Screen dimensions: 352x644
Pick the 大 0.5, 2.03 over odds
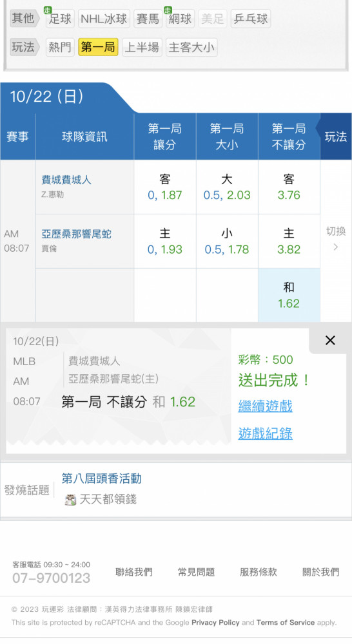click(227, 187)
